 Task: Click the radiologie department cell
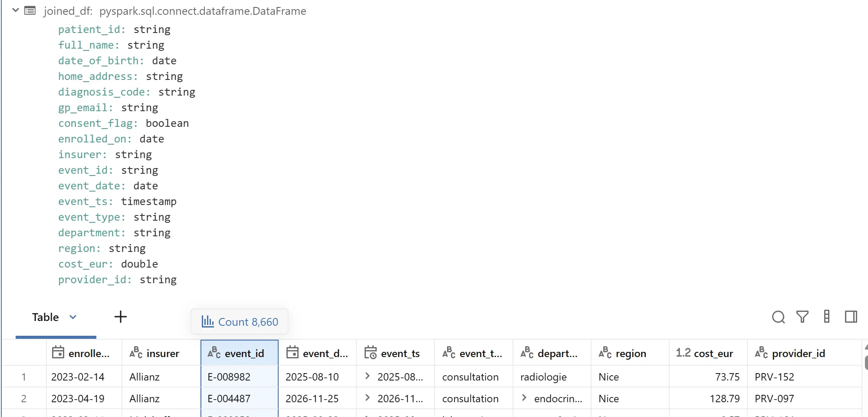552,377
